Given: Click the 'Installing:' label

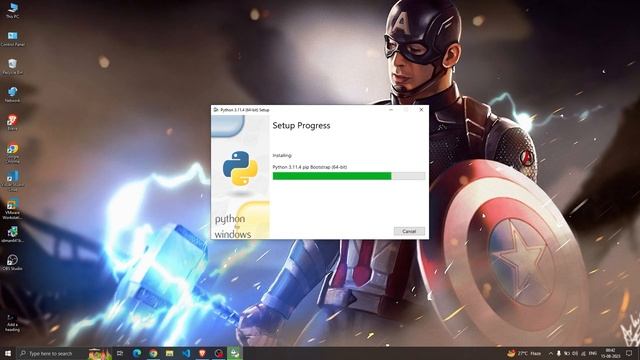Looking at the screenshot, I should coord(282,156).
